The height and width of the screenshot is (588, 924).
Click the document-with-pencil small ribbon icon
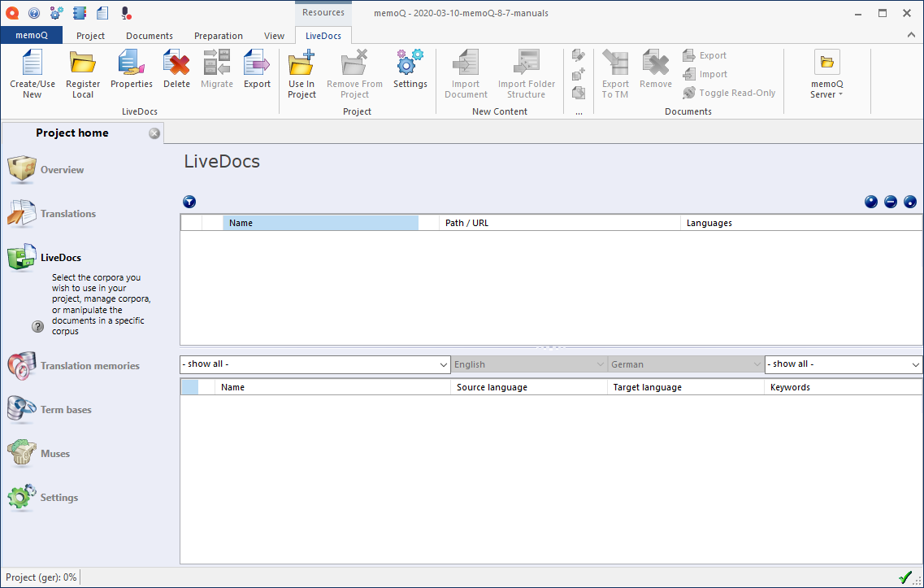point(579,55)
